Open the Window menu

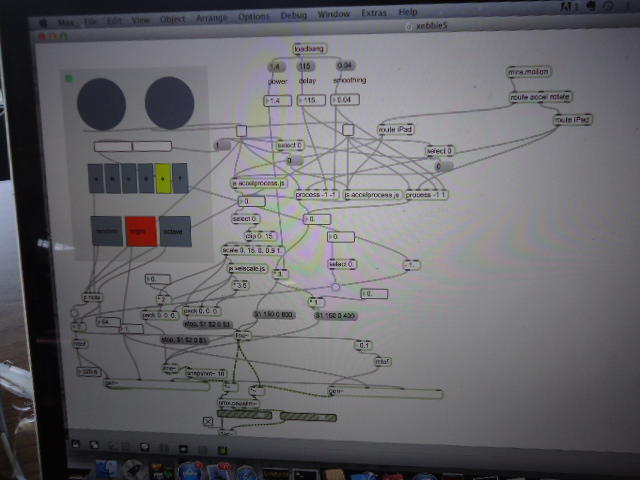coord(334,14)
